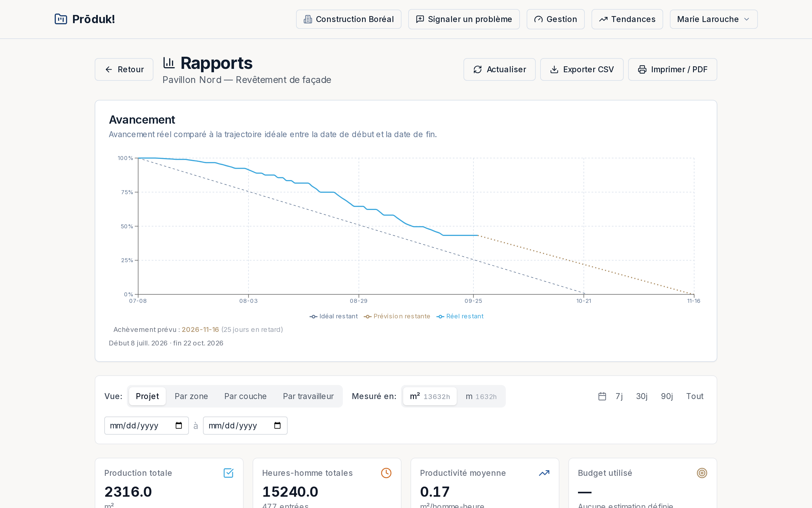Filter to the last 90j
Image resolution: width=812 pixels, height=508 pixels.
[667, 396]
